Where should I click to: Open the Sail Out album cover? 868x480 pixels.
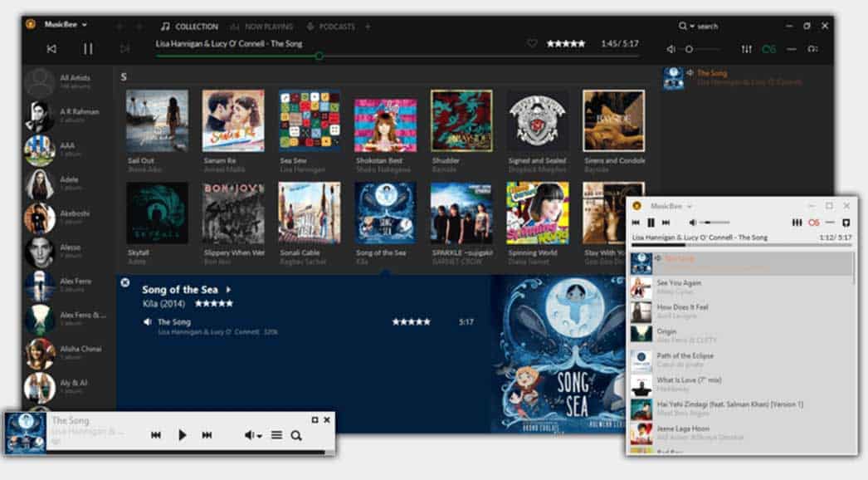[157, 121]
